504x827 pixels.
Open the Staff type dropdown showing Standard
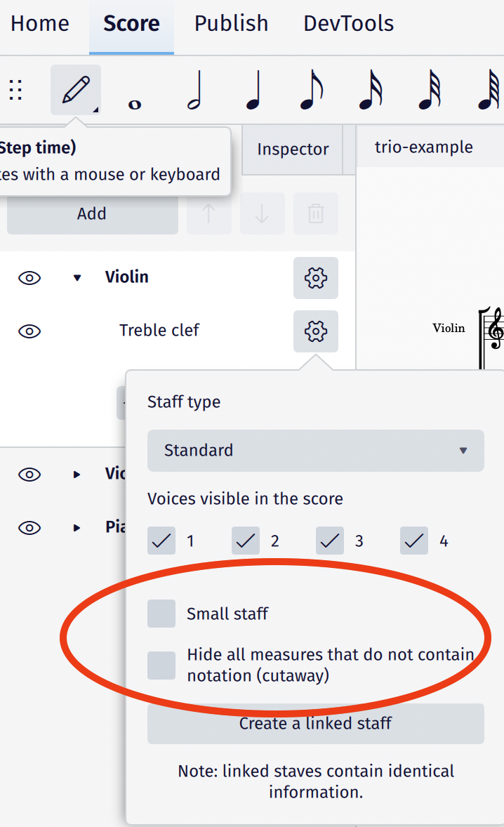(x=315, y=451)
